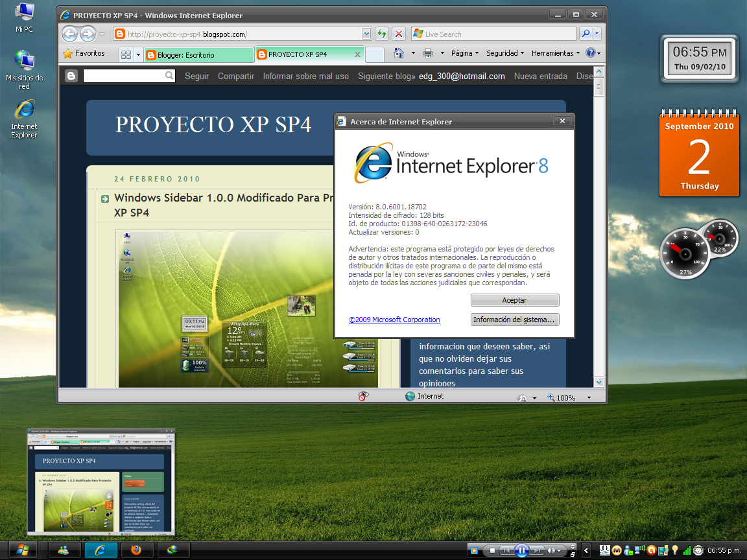Click Nueva entrada in Blogger navbar

coord(540,76)
